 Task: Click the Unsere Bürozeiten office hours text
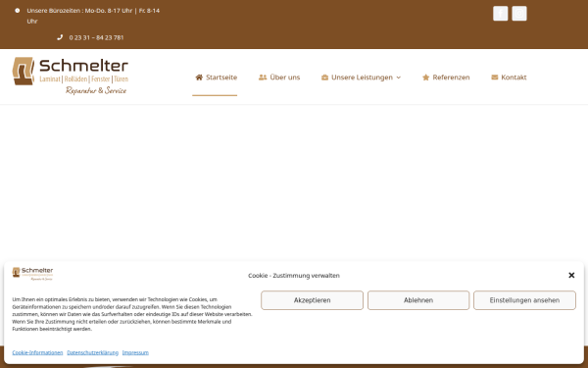click(93, 16)
